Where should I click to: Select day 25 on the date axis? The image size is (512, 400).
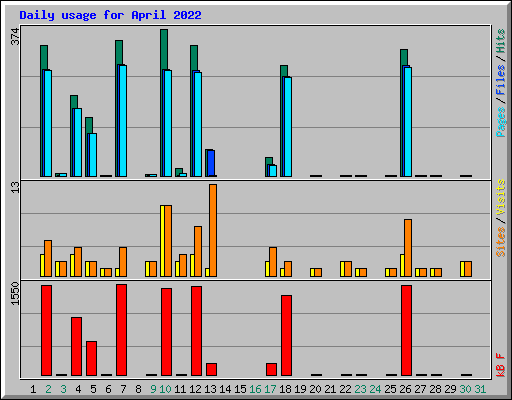click(x=390, y=389)
